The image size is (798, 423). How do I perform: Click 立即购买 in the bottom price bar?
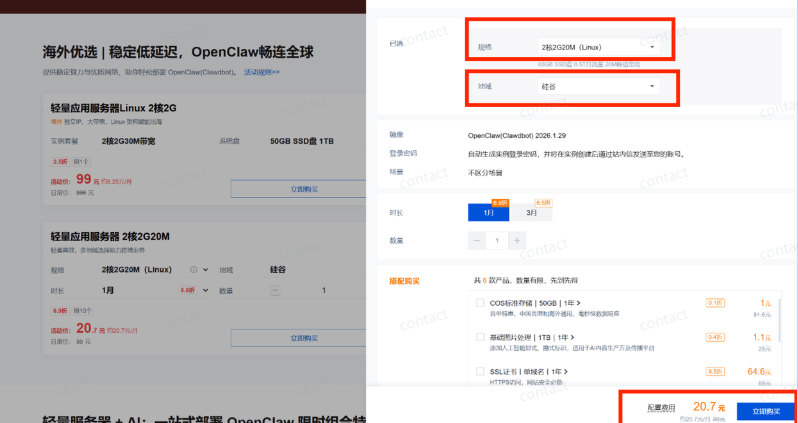(766, 411)
